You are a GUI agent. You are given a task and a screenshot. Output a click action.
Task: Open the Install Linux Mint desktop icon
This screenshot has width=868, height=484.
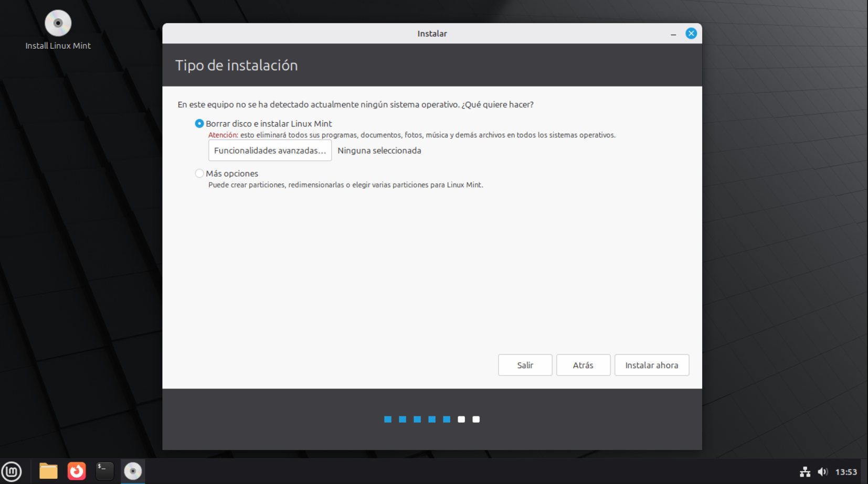[58, 24]
